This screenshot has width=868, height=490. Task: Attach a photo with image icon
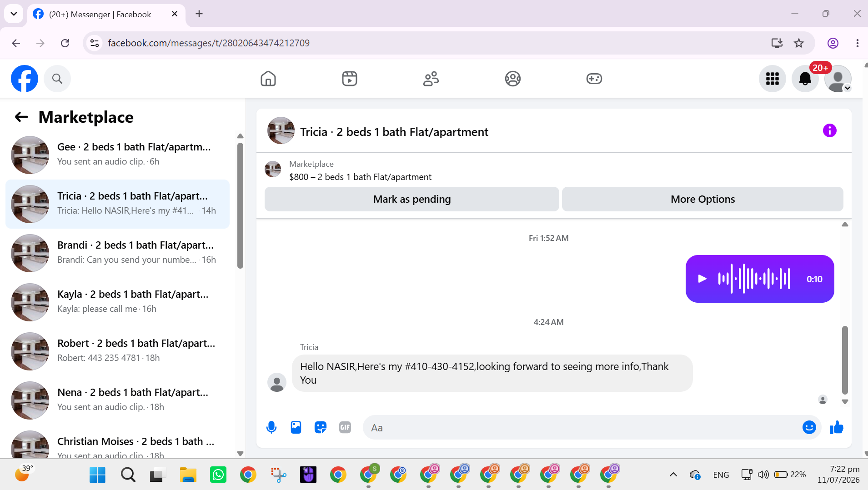[x=296, y=427]
